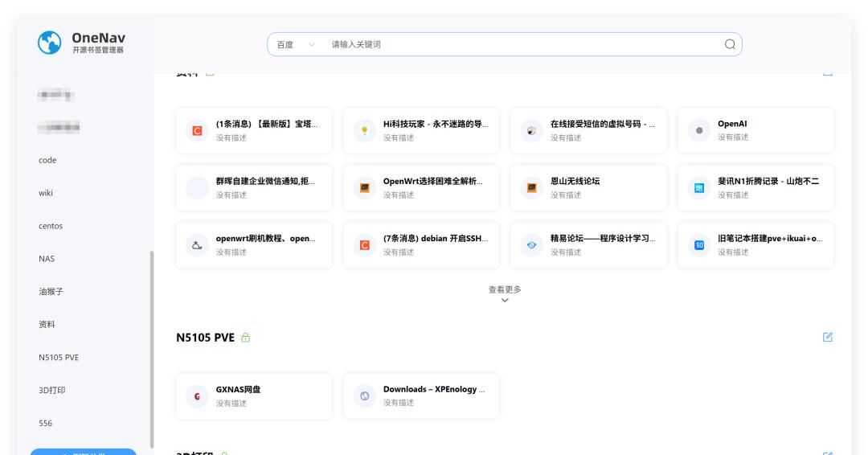This screenshot has width=868, height=455.
Task: Click the 恩山无线论坛 card's icon
Action: (531, 188)
